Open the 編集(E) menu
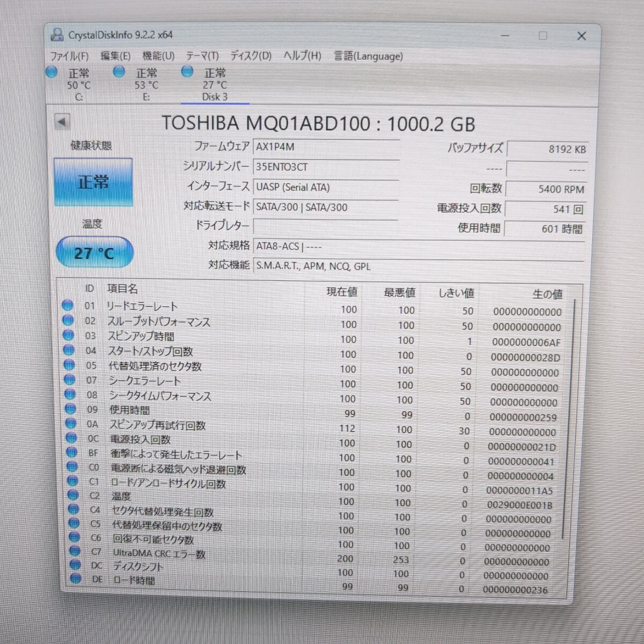 point(115,56)
